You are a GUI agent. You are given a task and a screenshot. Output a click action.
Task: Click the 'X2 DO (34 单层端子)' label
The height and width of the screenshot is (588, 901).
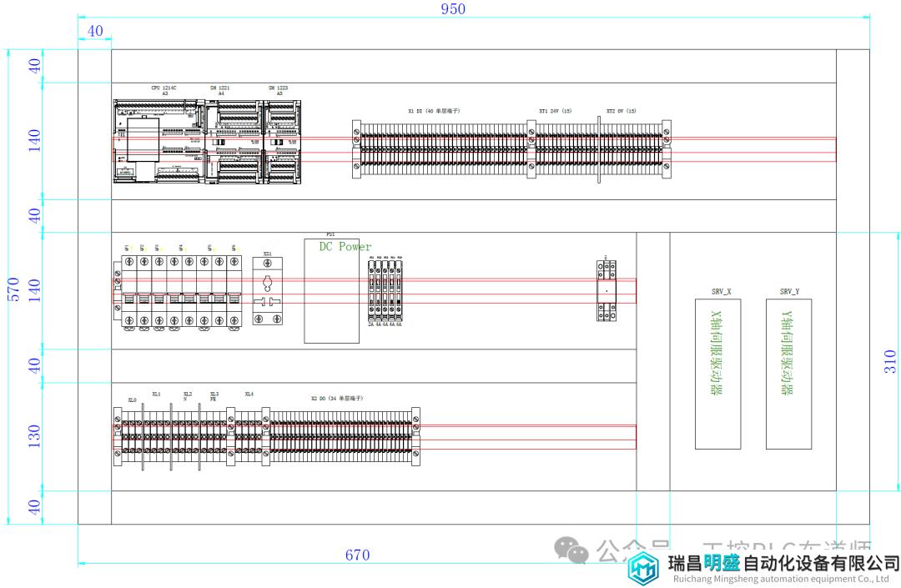pyautogui.click(x=337, y=398)
